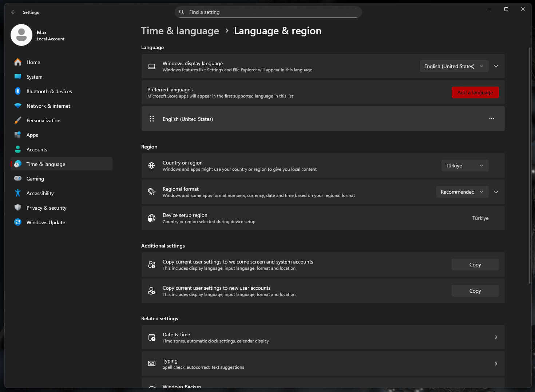Screen dimensions: 535x392
Task: Maximize the Settings window
Action: 506,9
